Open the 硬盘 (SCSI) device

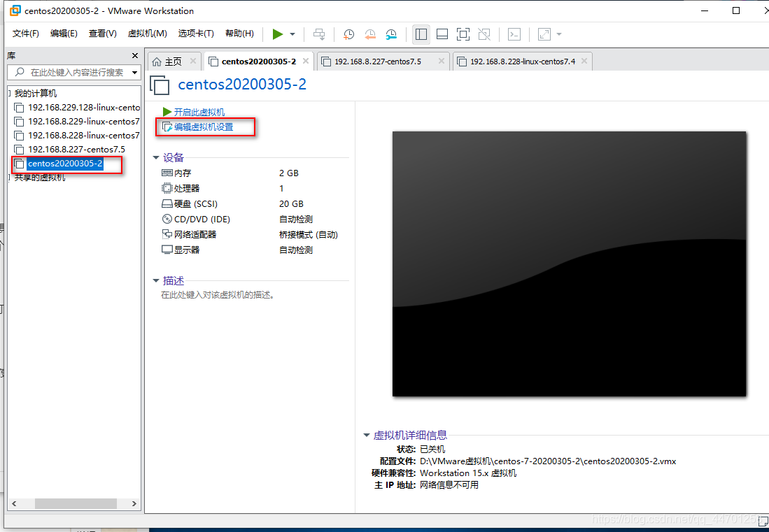pos(190,204)
